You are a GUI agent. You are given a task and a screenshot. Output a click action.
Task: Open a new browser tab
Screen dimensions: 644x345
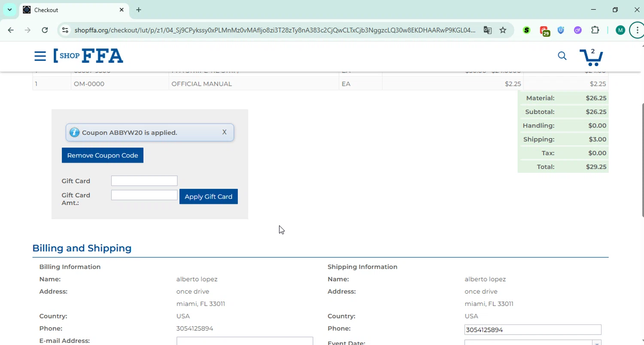coord(139,10)
